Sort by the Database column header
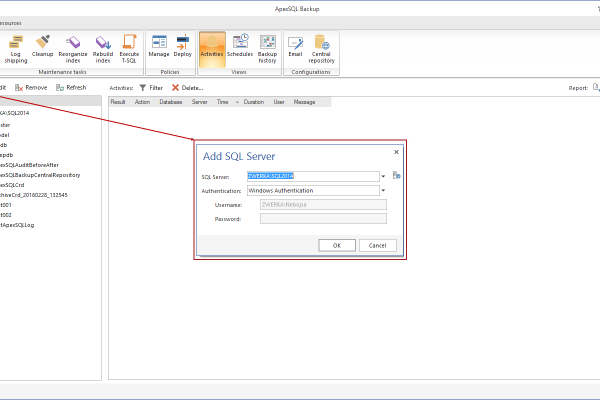Image resolution: width=600 pixels, height=400 pixels. pos(171,102)
